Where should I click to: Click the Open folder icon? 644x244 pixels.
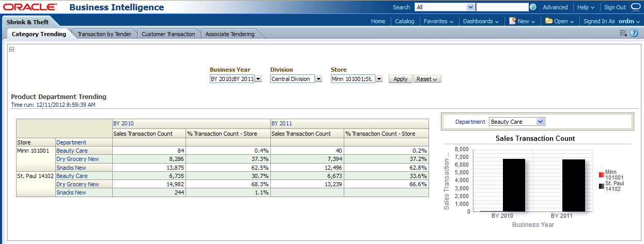[549, 21]
